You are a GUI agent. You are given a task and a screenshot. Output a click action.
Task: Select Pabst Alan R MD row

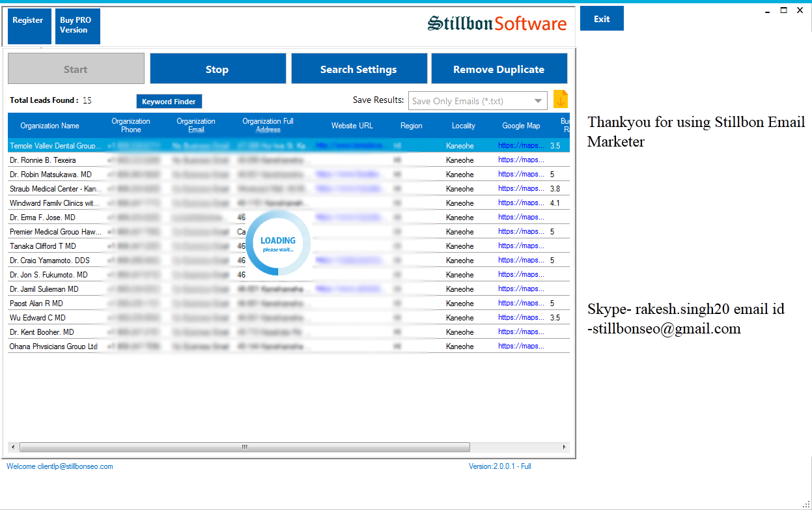coord(288,304)
